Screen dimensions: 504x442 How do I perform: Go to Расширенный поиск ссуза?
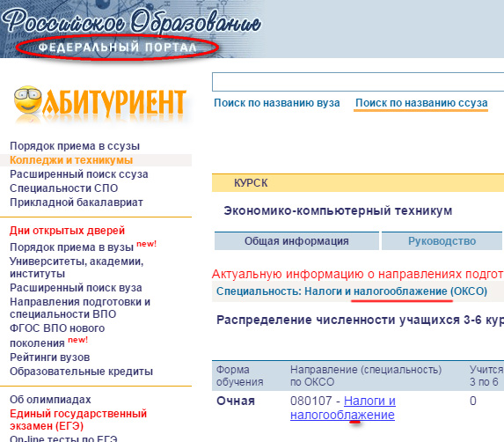[x=79, y=174]
